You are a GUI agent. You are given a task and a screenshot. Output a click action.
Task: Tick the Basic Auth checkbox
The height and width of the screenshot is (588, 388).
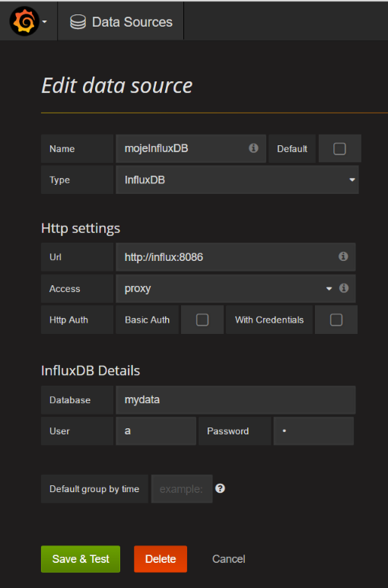(x=202, y=320)
